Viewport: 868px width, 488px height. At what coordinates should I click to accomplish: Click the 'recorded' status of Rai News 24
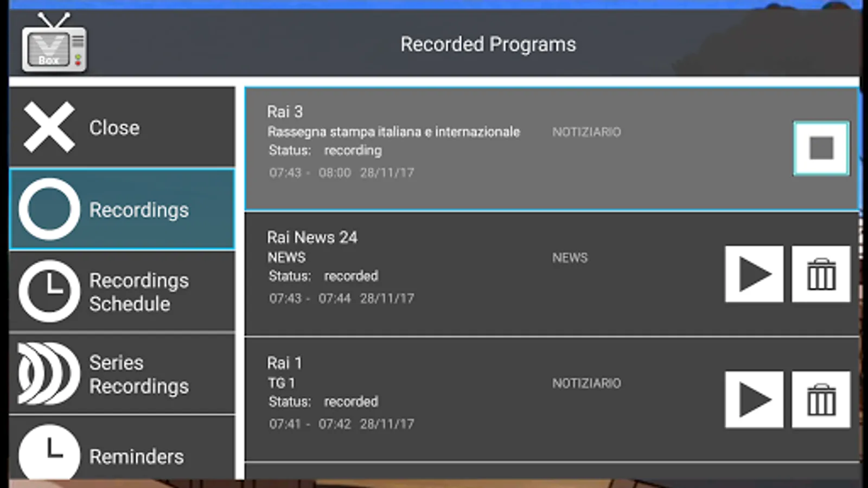click(x=351, y=276)
